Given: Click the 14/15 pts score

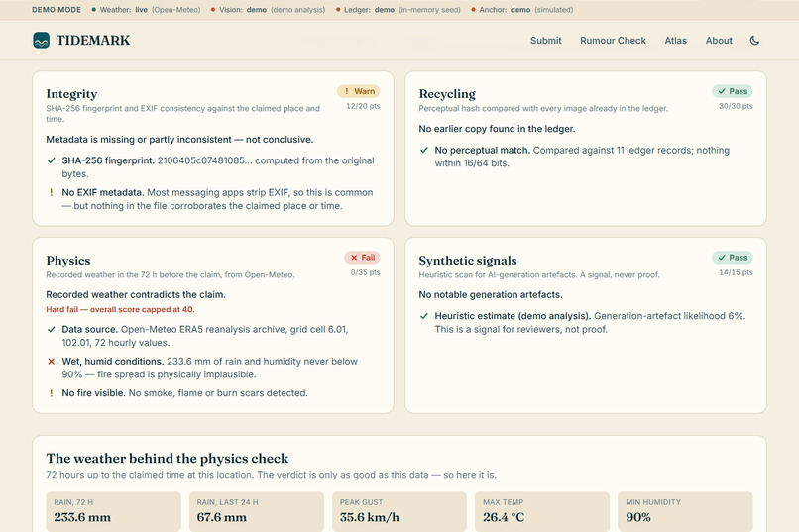Looking at the screenshot, I should click(736, 272).
